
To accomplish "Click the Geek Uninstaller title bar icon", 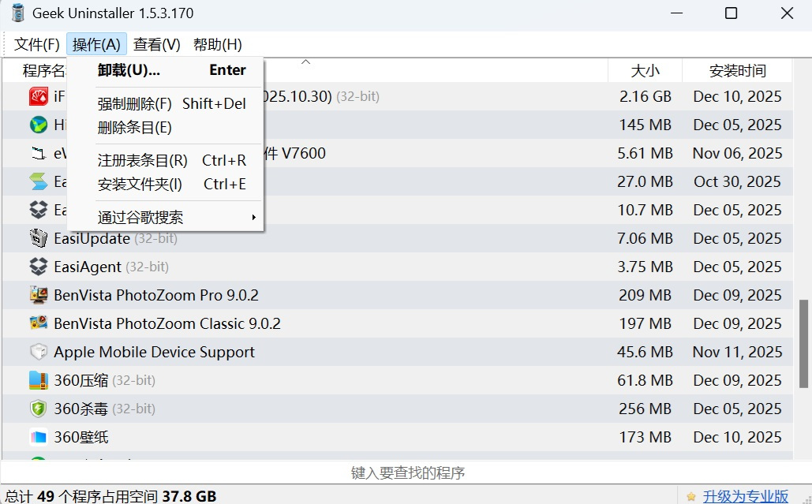I will 16,13.
